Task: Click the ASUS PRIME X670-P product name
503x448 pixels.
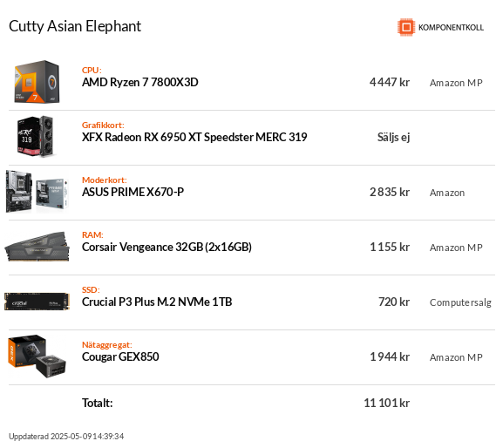Action: click(x=133, y=192)
